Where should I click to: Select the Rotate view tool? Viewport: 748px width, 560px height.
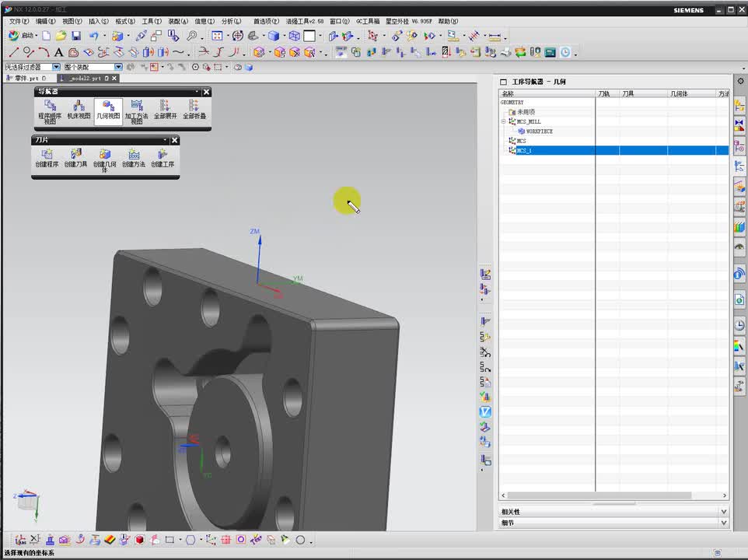[238, 36]
